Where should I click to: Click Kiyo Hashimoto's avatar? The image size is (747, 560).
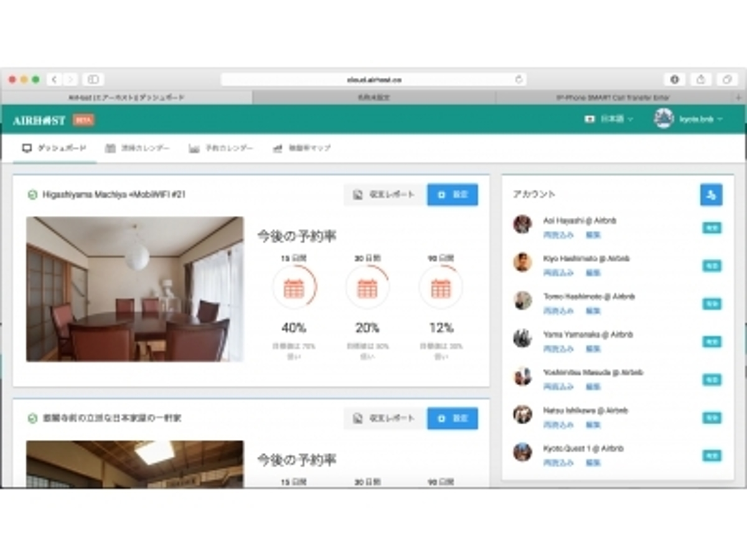pos(522,262)
